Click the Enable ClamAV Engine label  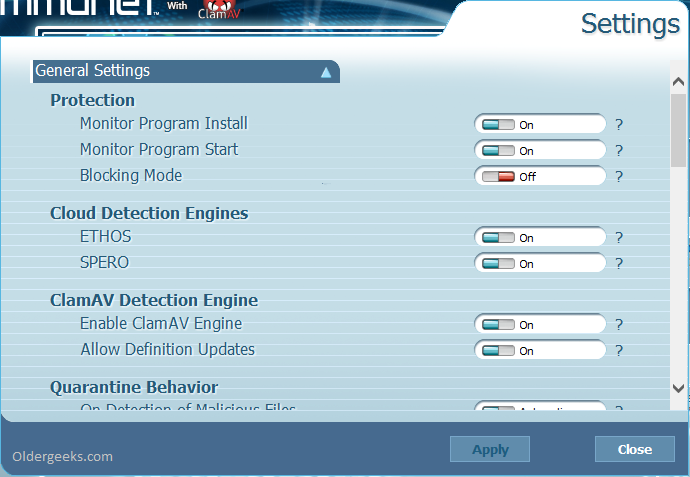pos(161,324)
